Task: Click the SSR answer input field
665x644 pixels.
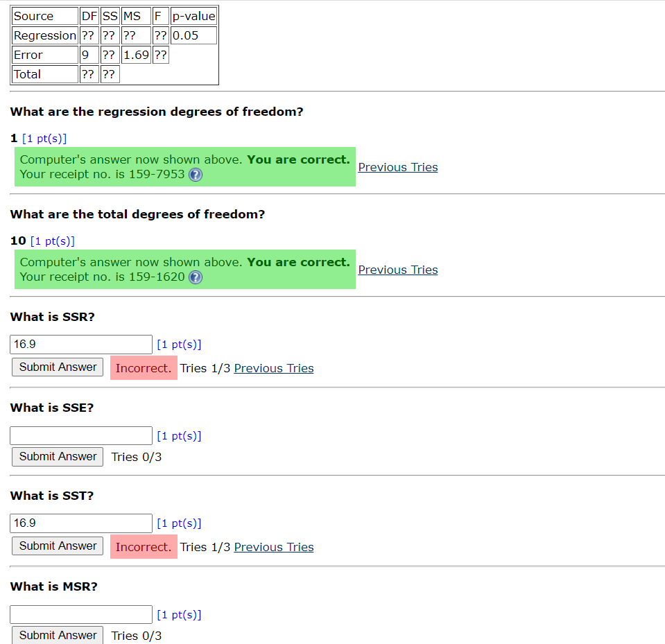Action: [x=81, y=345]
